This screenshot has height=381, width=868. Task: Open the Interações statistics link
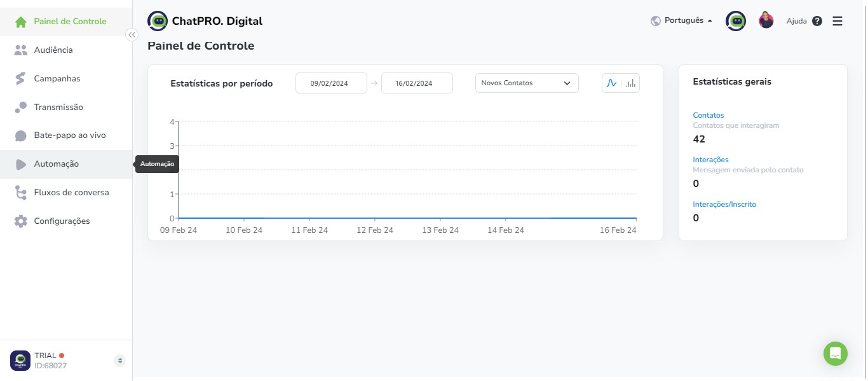point(710,160)
